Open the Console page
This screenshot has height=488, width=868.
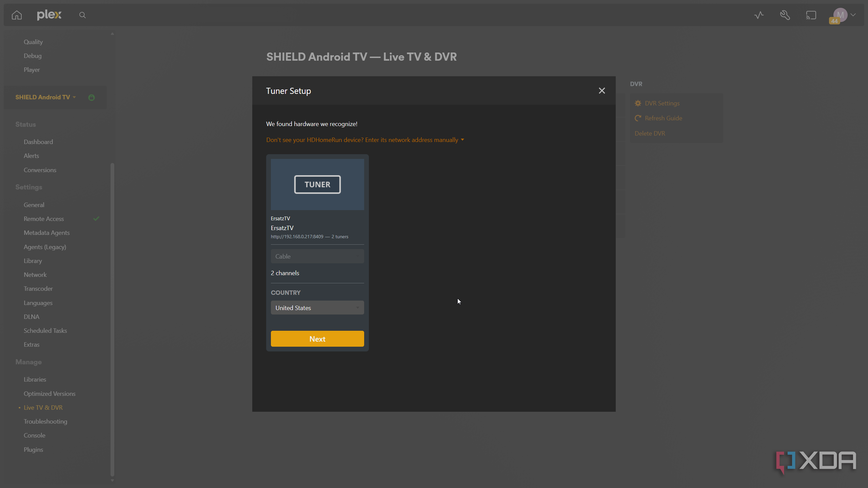point(34,435)
